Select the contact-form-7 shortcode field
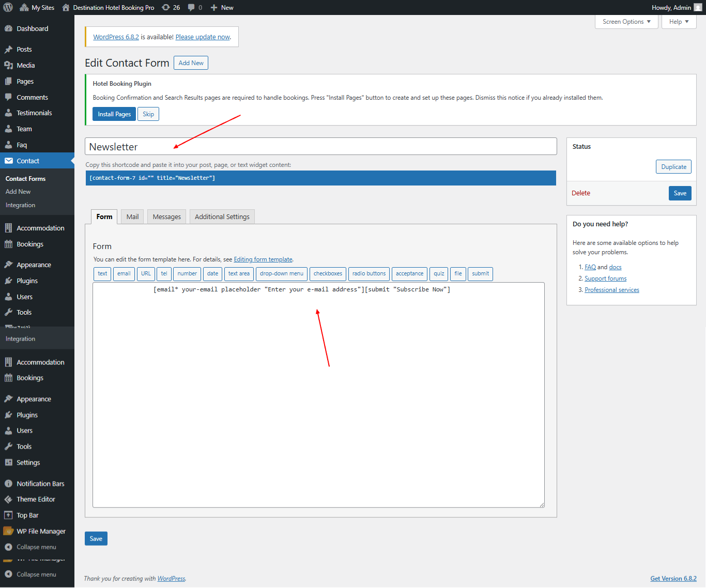 point(321,178)
